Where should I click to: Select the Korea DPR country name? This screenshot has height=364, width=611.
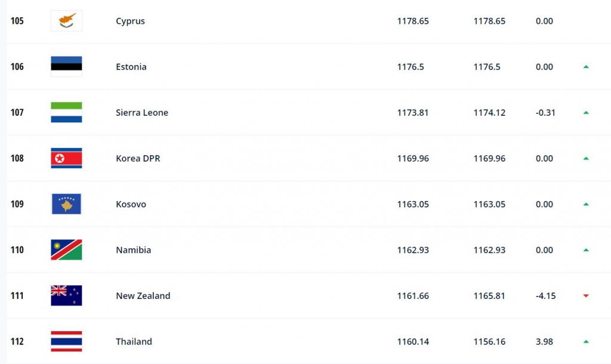click(138, 158)
